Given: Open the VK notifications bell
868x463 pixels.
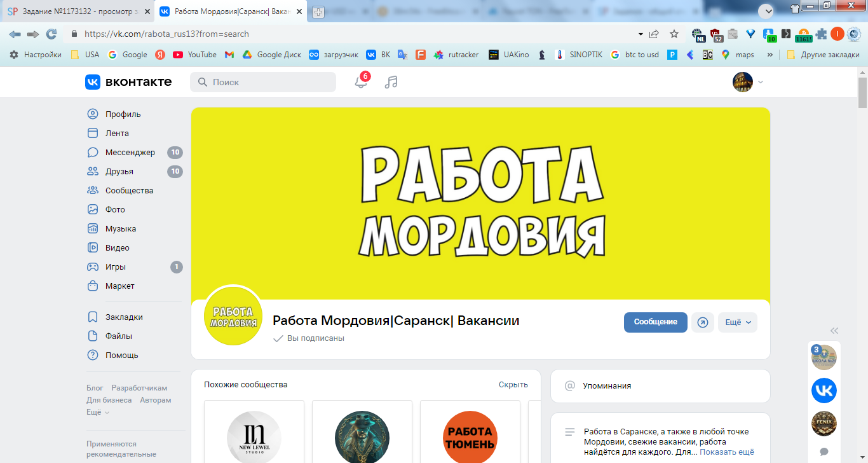Looking at the screenshot, I should [361, 81].
